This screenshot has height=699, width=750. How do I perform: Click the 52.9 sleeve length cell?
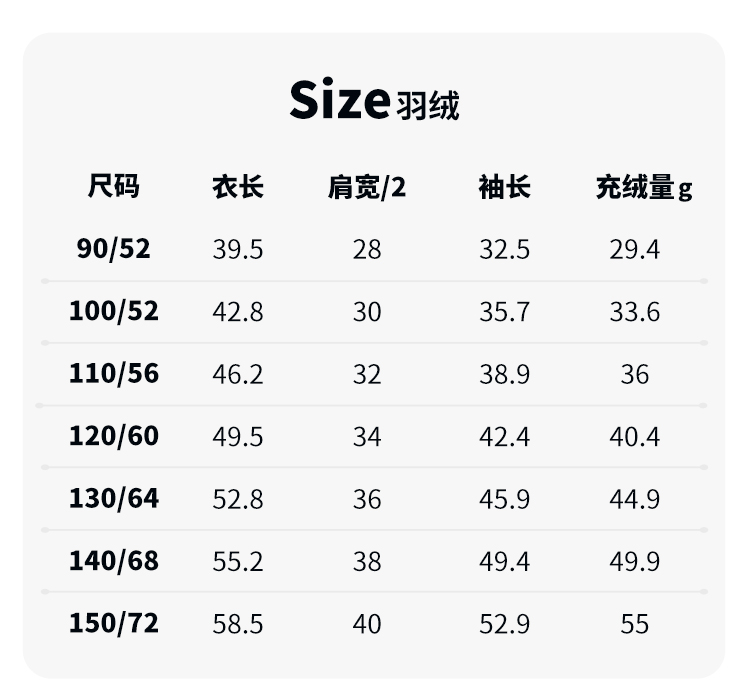click(x=504, y=624)
